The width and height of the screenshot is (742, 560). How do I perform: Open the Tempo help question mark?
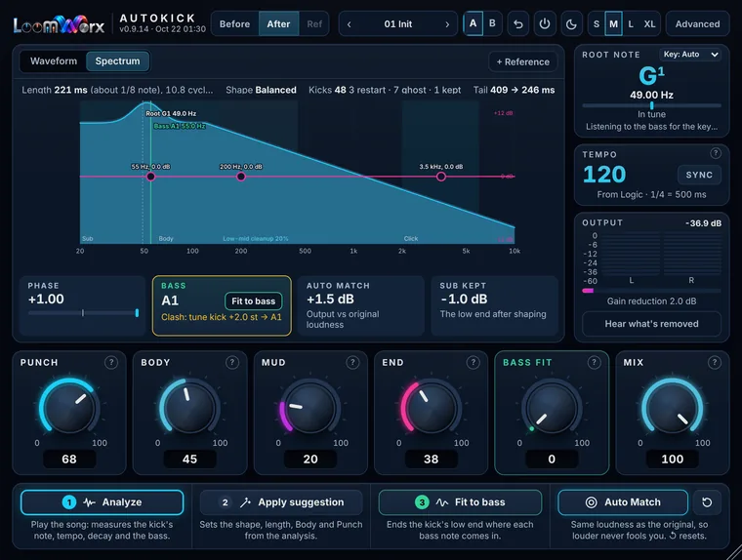pos(715,153)
